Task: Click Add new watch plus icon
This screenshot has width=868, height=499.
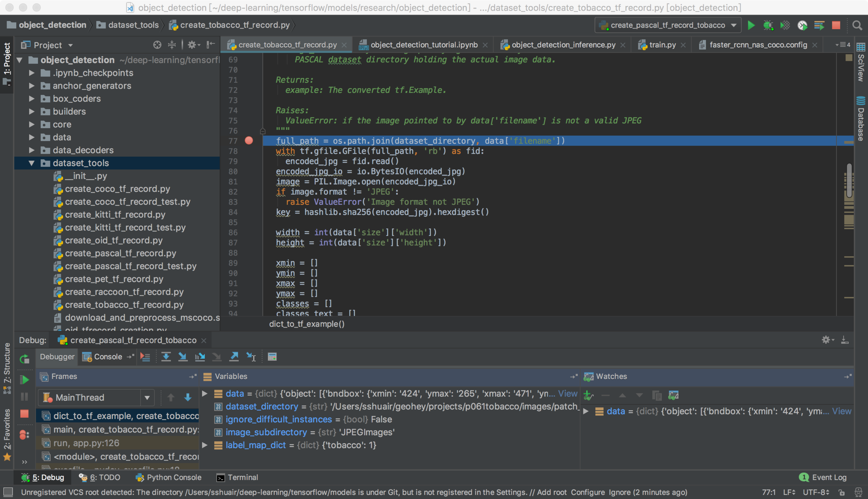Action: 588,396
